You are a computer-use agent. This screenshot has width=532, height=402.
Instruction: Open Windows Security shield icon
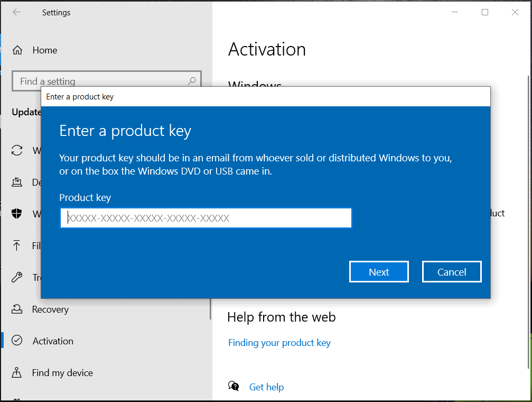pyautogui.click(x=17, y=214)
